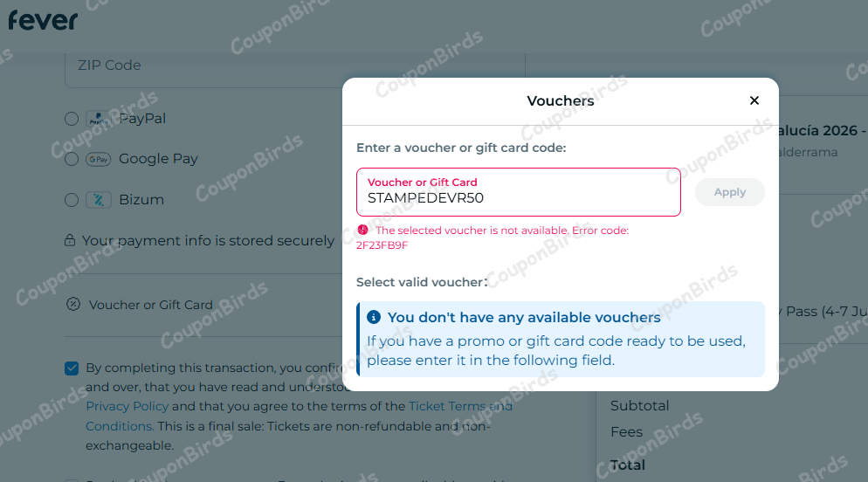
Task: Click the PayPal logo icon
Action: 99,119
